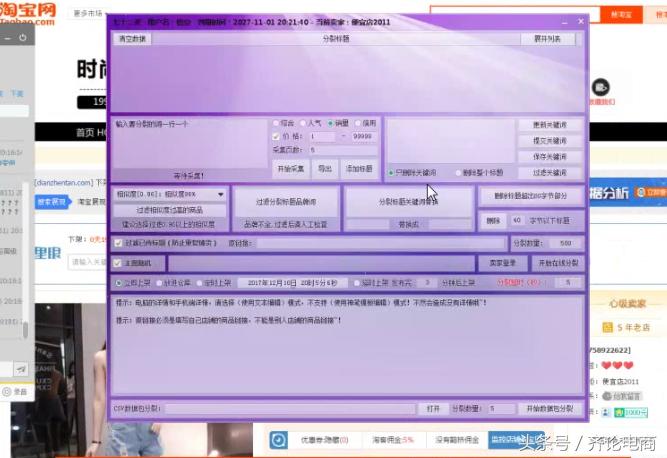Toggle the 价格 price filter checkbox
Screen dimensions: 667x458
(276, 137)
